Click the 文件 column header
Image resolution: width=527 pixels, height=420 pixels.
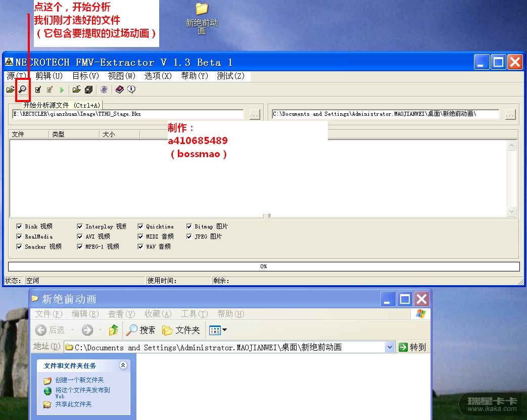click(29, 134)
